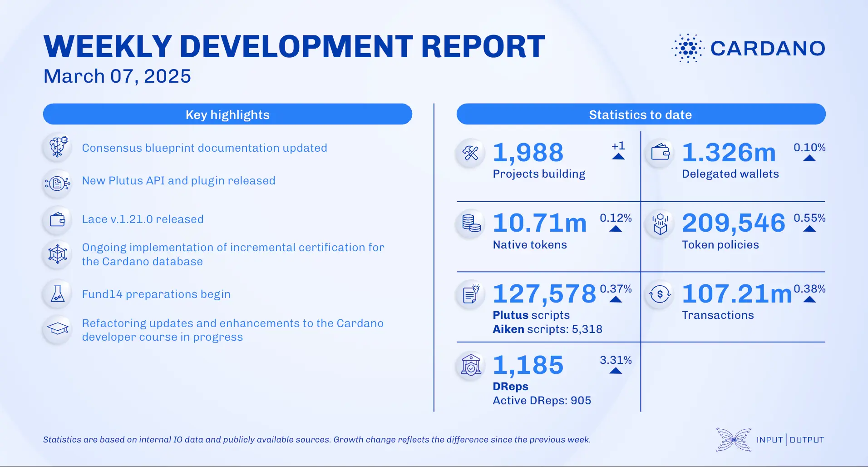Click the Token policies icon
The width and height of the screenshot is (868, 467).
point(660,224)
